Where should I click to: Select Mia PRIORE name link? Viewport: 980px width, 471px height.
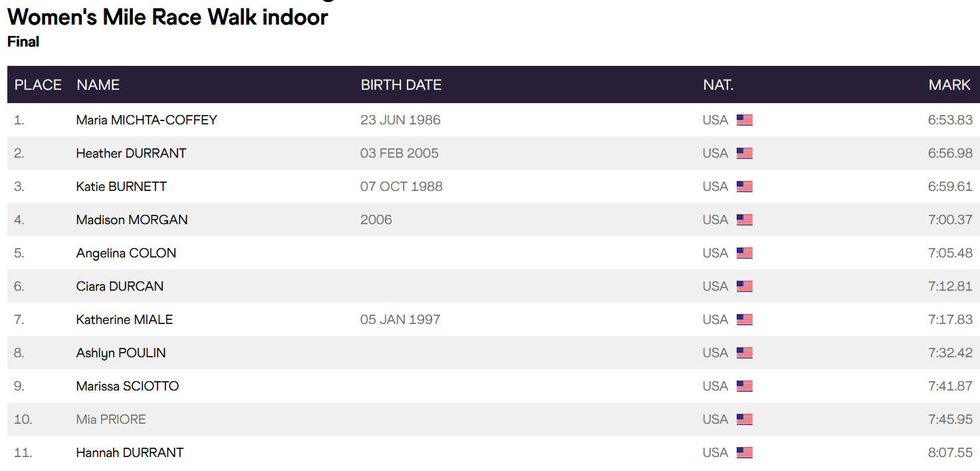click(x=111, y=419)
